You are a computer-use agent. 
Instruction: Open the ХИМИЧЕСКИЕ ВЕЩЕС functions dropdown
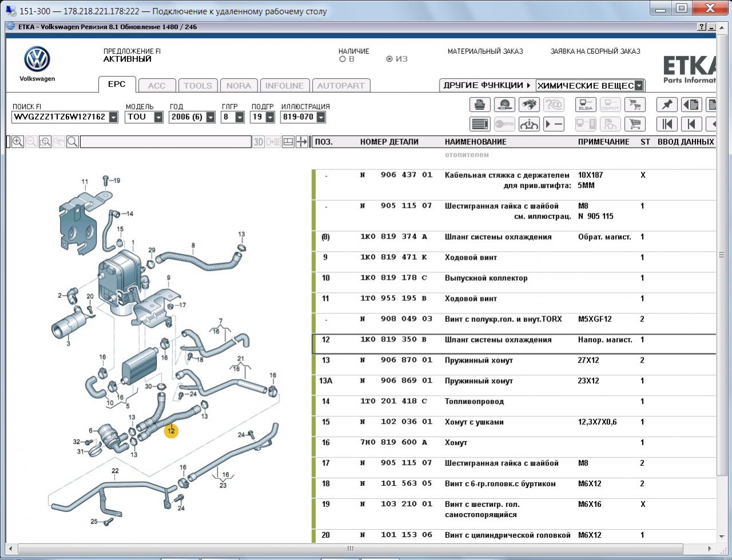(639, 86)
